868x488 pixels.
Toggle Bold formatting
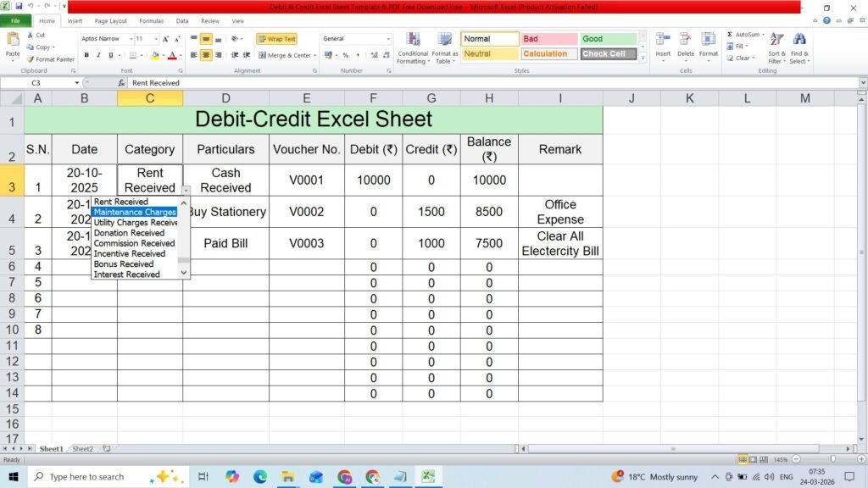[x=86, y=55]
